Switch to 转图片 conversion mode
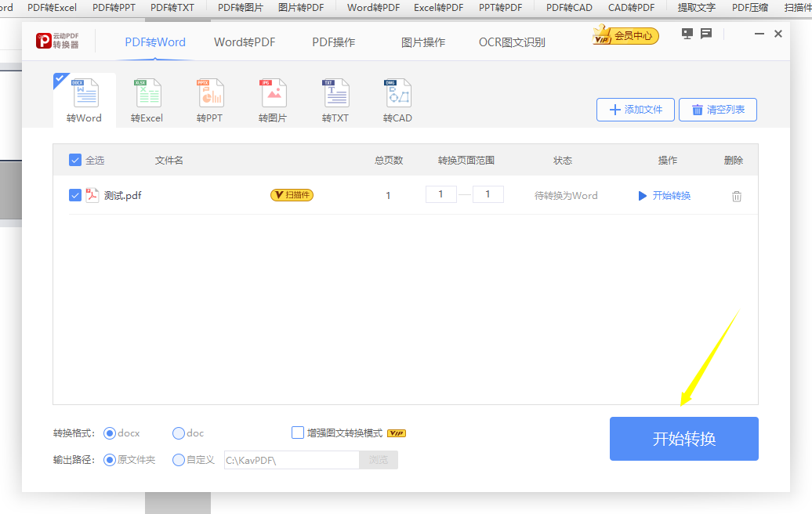The width and height of the screenshot is (812, 514). [x=272, y=98]
